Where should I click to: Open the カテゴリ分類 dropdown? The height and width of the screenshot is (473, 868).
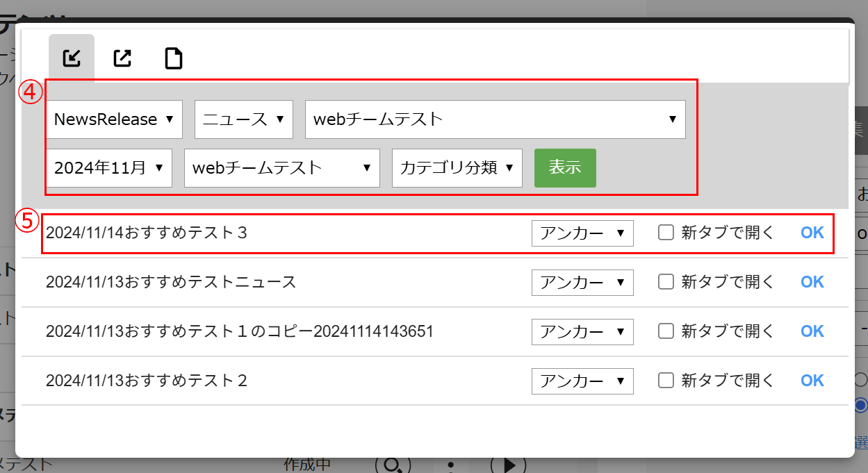tap(457, 167)
